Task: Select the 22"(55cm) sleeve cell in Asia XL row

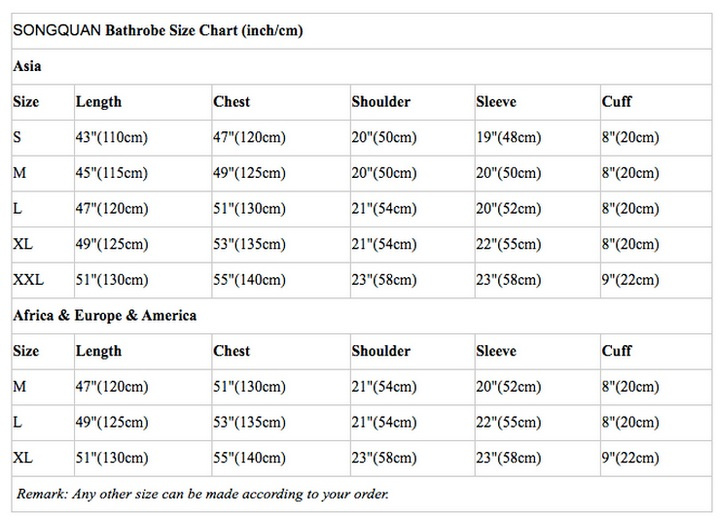Action: 509,244
